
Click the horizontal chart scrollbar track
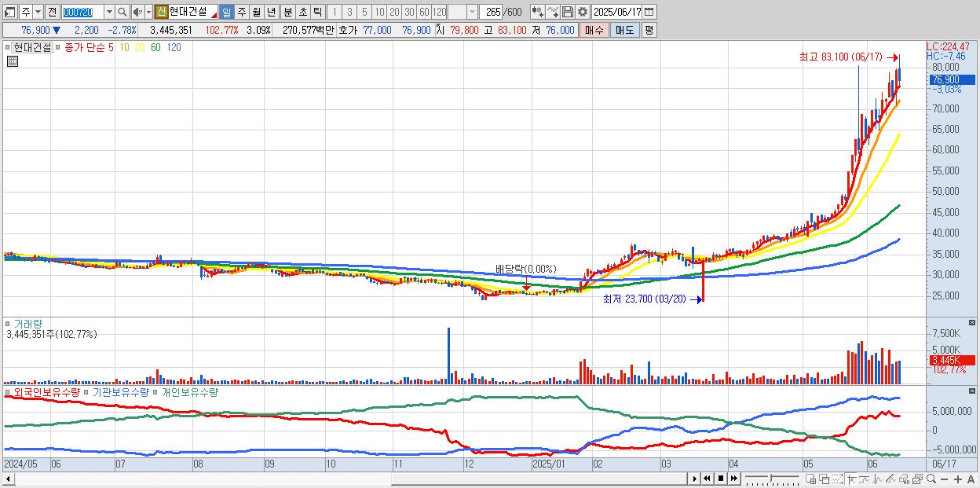349,479
